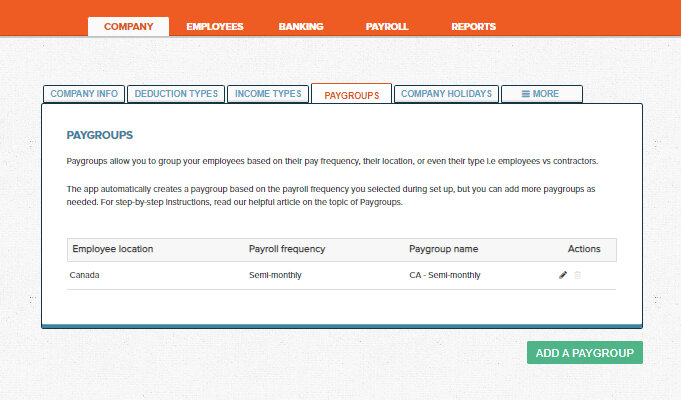Click the CA - Semi-monthly paygroup name
This screenshot has height=400, width=681.
pyautogui.click(x=444, y=275)
